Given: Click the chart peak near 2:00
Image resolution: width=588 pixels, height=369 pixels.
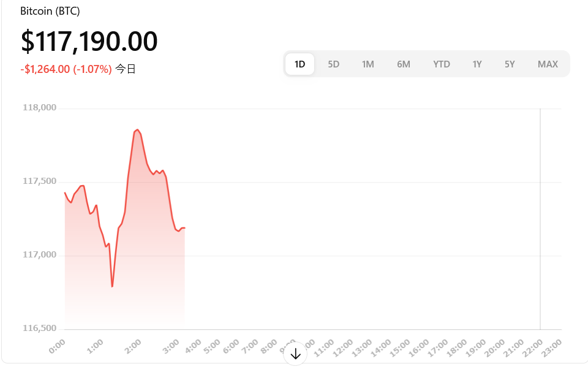Looking at the screenshot, I should (x=137, y=130).
